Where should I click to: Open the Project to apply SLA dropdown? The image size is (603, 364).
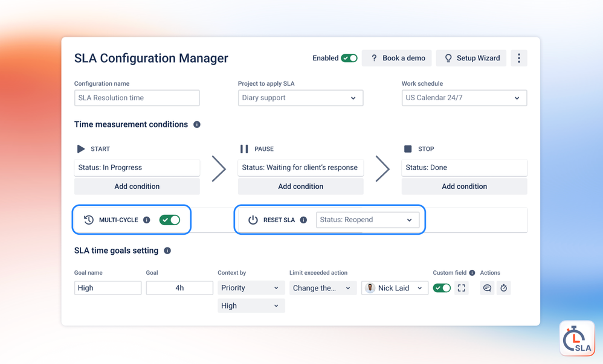pos(300,98)
